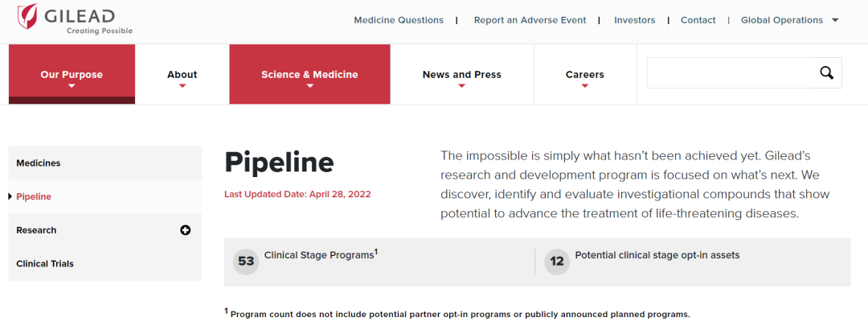Click the Medicine Questions link

[x=399, y=20]
